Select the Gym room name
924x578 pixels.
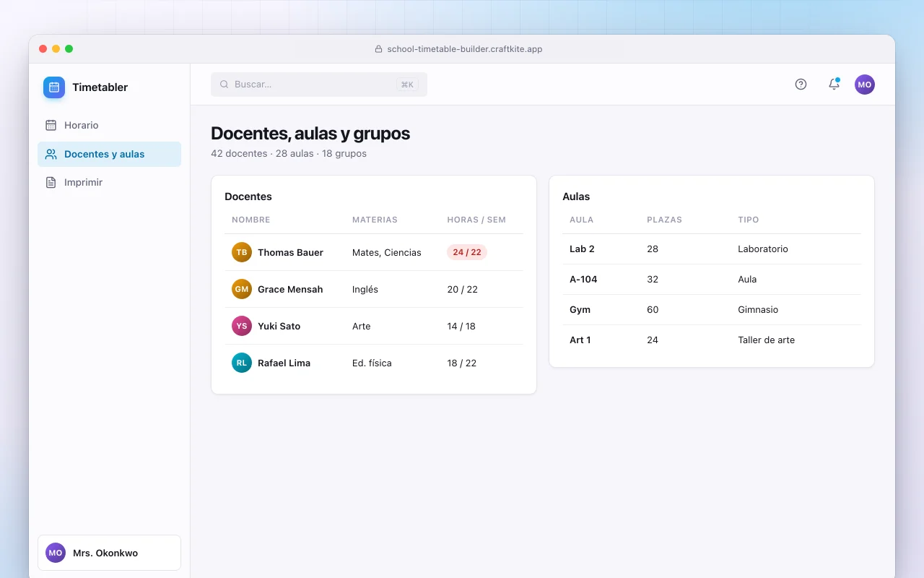click(x=580, y=309)
